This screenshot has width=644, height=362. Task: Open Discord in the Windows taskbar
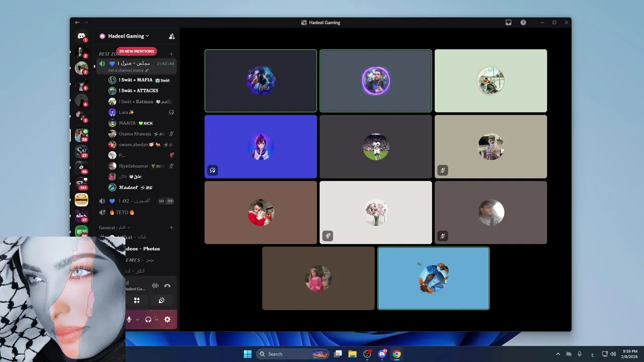coord(382,354)
